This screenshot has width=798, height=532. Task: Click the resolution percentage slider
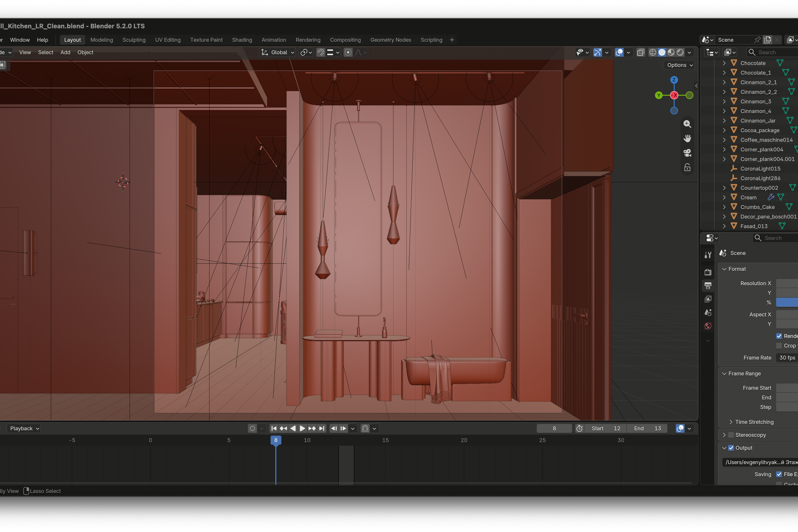tap(787, 302)
